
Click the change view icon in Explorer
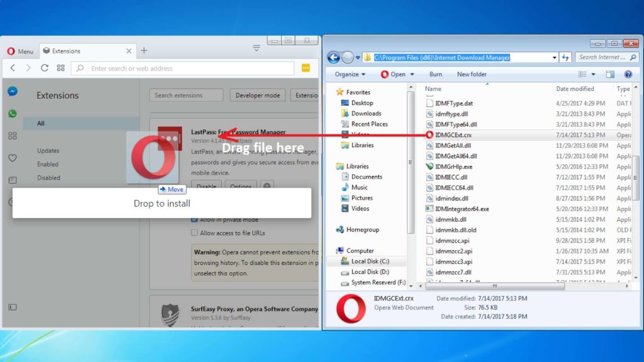coord(582,74)
